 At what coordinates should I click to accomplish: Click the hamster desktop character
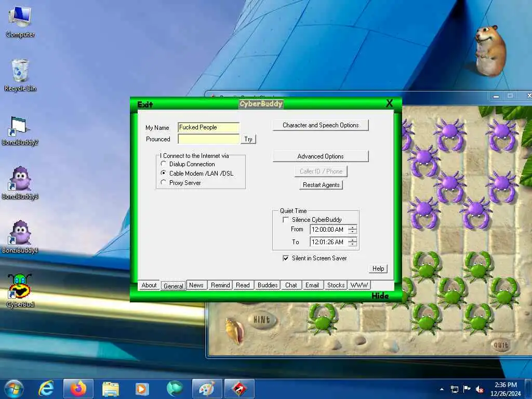(x=489, y=50)
